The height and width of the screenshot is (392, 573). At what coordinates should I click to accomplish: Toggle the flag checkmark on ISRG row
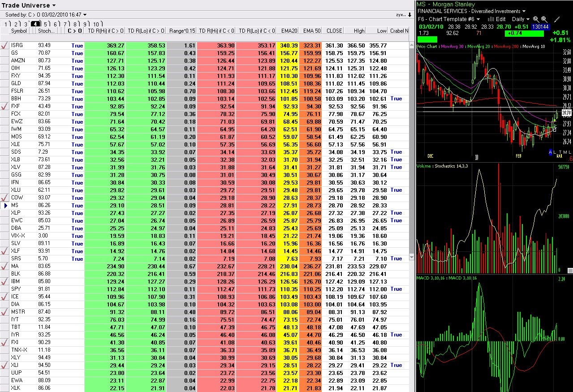(4, 45)
